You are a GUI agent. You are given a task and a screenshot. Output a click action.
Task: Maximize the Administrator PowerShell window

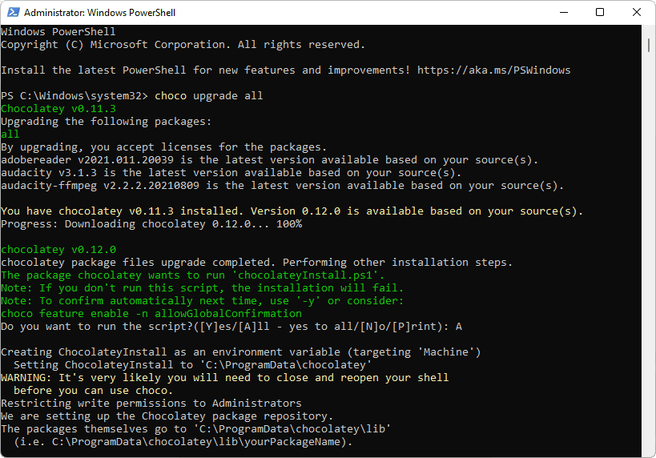[x=600, y=12]
